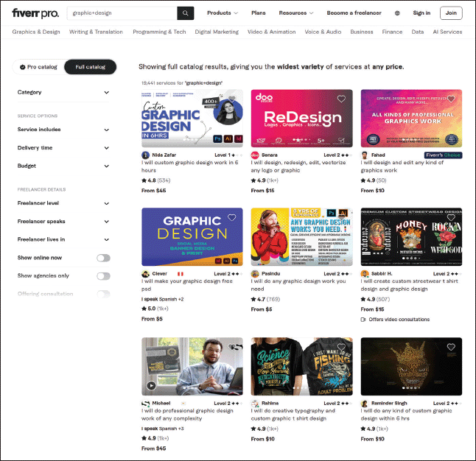Favorite Raminder Singh's gig heart icon
The image size is (476, 461).
pyautogui.click(x=451, y=347)
